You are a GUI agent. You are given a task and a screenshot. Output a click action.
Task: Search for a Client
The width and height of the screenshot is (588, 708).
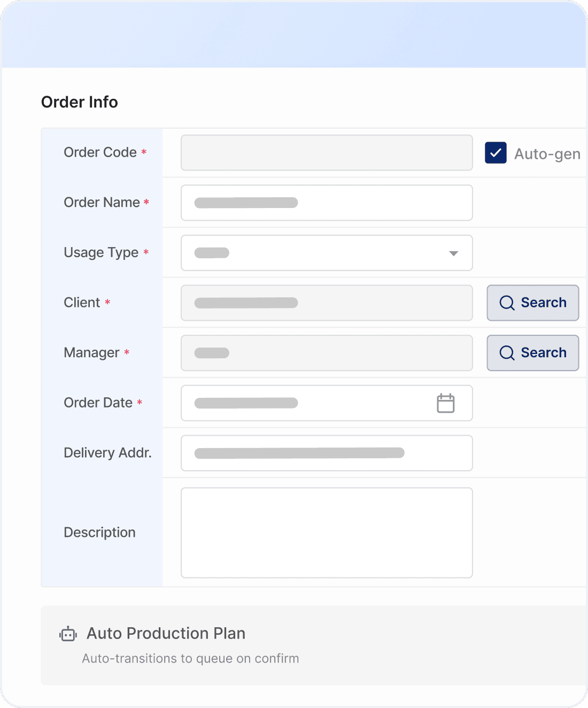click(x=533, y=303)
